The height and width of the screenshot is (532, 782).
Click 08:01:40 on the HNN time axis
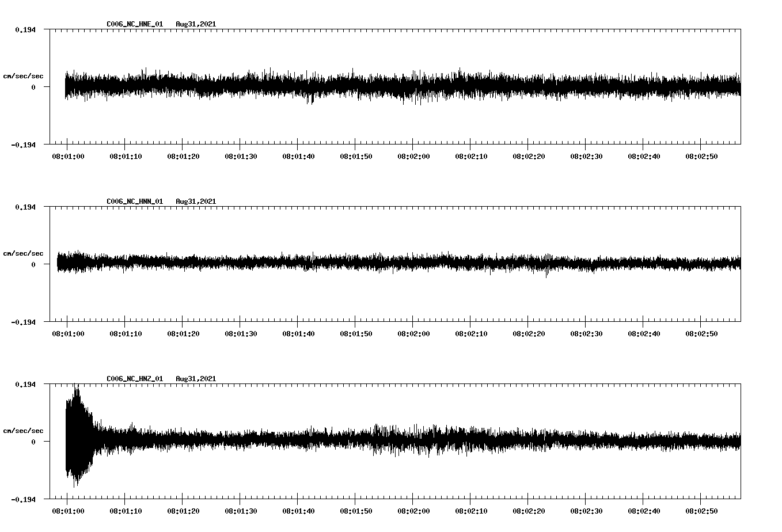tap(298, 334)
